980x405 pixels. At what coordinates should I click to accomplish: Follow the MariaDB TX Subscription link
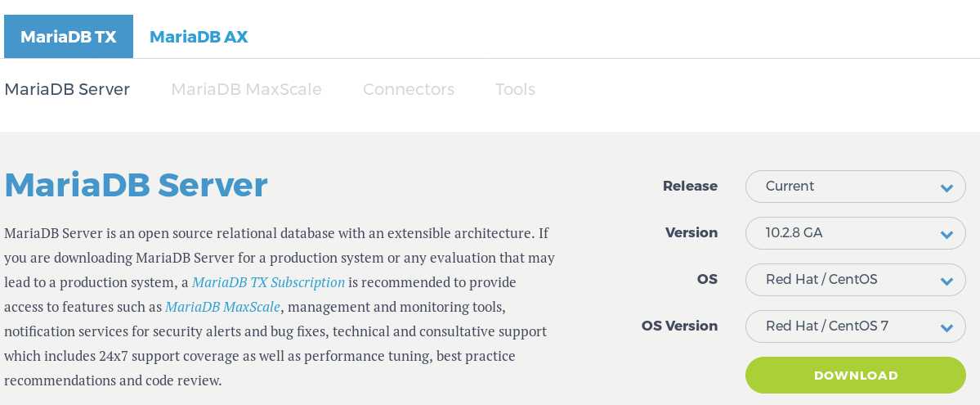coord(268,282)
